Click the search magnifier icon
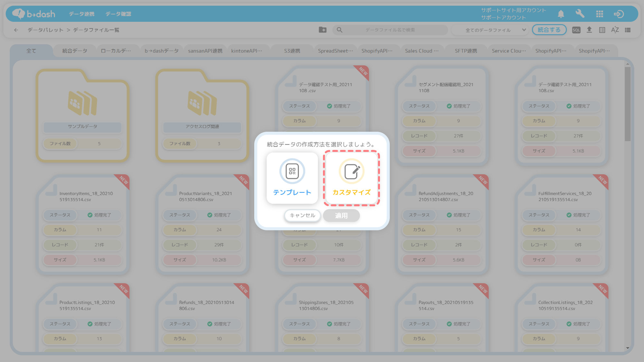The width and height of the screenshot is (644, 362). pos(339,30)
